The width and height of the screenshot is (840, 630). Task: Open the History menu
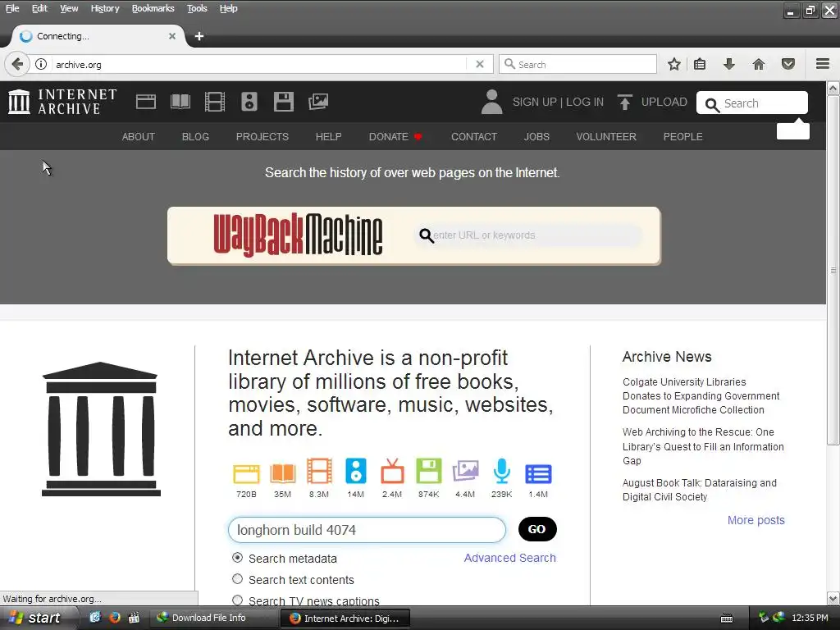[x=105, y=8]
